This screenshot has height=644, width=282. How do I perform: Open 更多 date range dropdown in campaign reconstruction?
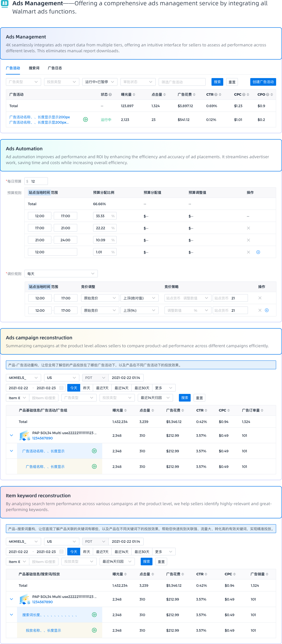click(x=164, y=388)
